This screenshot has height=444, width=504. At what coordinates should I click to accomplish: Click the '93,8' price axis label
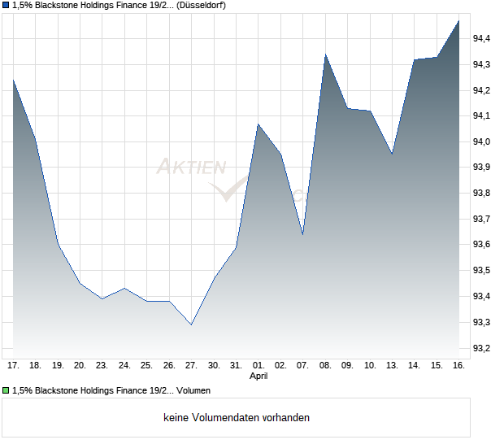coord(481,193)
